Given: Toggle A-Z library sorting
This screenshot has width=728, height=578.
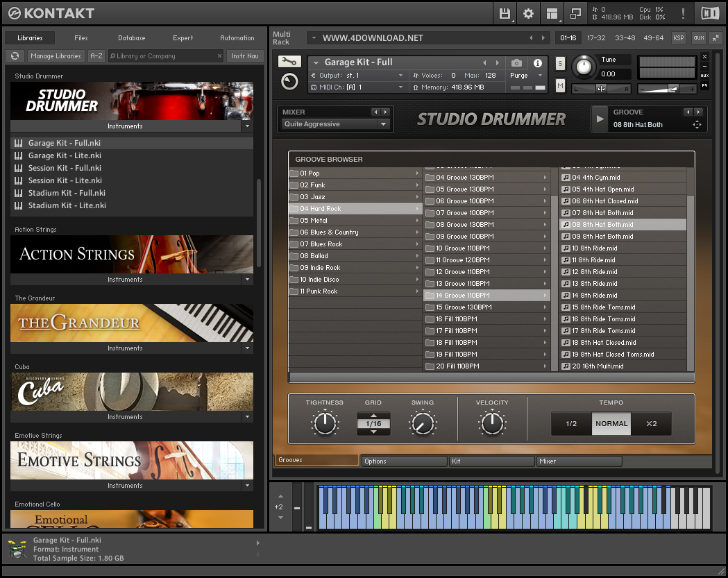Looking at the screenshot, I should (96, 56).
